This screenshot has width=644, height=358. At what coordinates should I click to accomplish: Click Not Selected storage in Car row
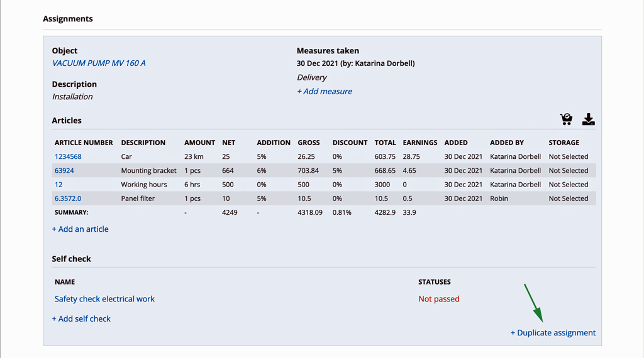coord(568,156)
